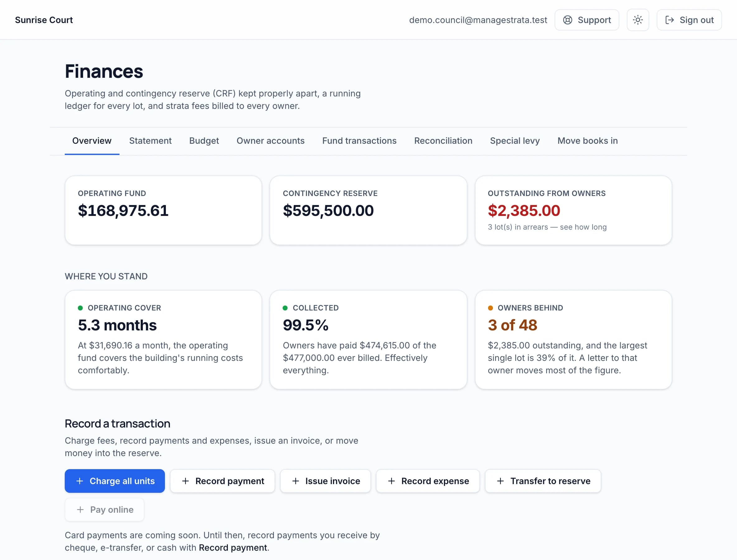Open the Fund transactions tab

point(359,141)
